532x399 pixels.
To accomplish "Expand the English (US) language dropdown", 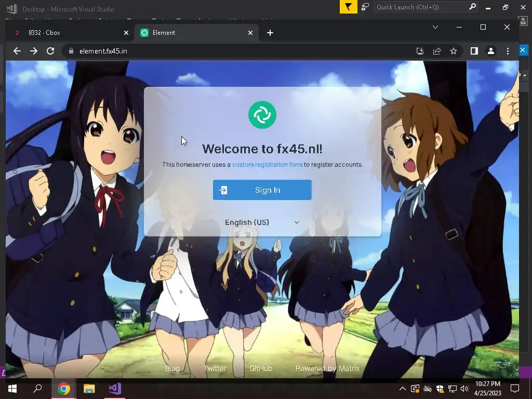I will click(x=262, y=222).
